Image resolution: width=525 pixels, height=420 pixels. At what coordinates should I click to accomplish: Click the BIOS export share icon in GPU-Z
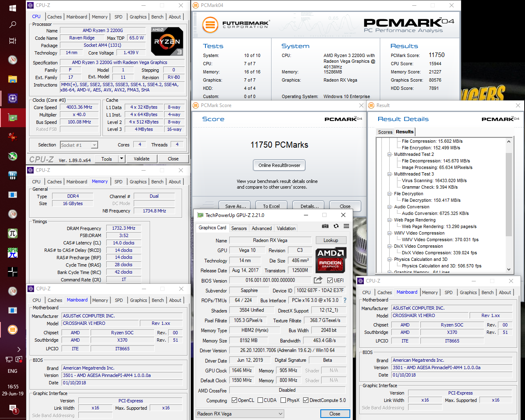tap(318, 280)
